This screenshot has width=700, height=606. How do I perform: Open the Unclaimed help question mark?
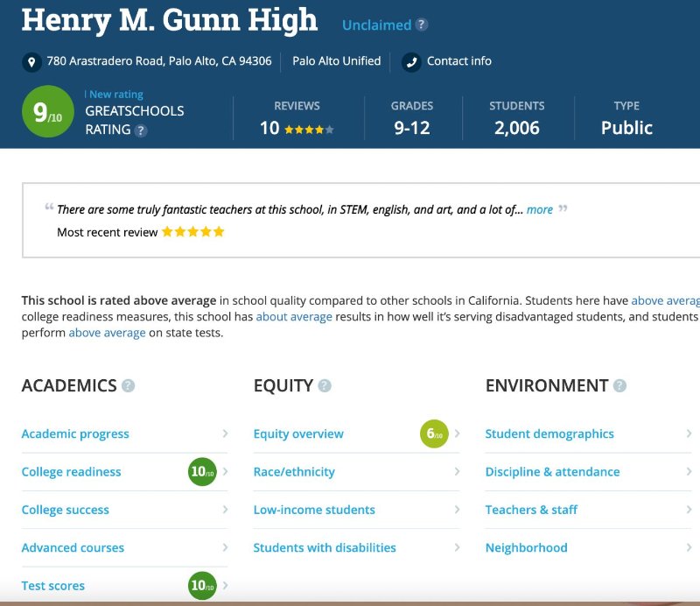(x=421, y=25)
